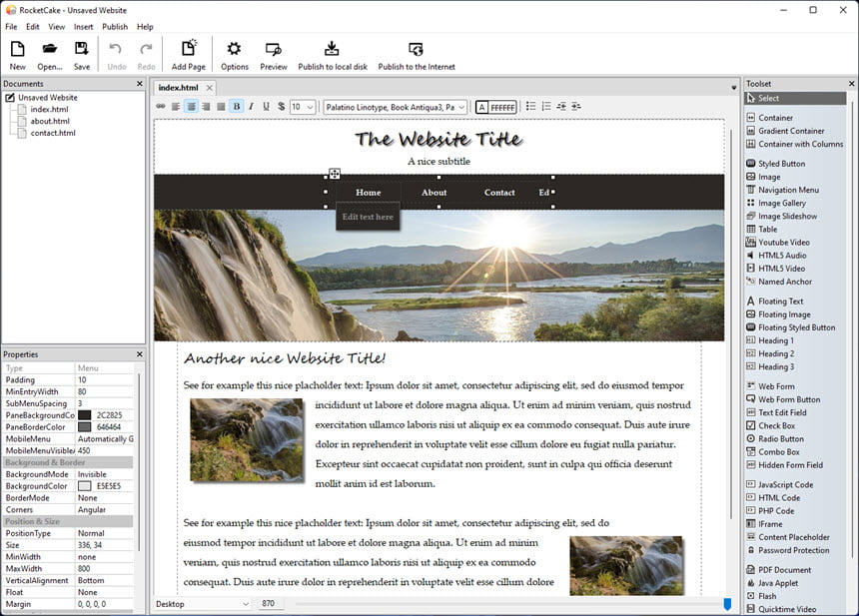The image size is (859, 616).
Task: Align text left in the format bar
Action: click(x=176, y=106)
